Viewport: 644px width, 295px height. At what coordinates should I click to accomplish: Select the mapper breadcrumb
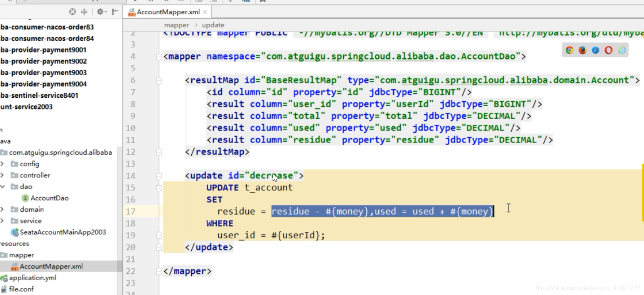point(177,25)
